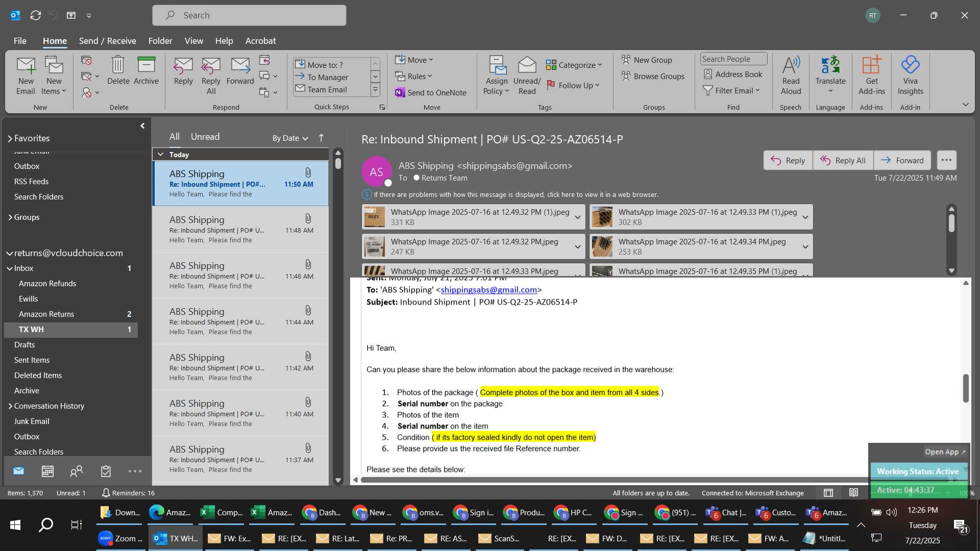
Task: Delete the selected message with Delete icon
Action: tap(118, 70)
